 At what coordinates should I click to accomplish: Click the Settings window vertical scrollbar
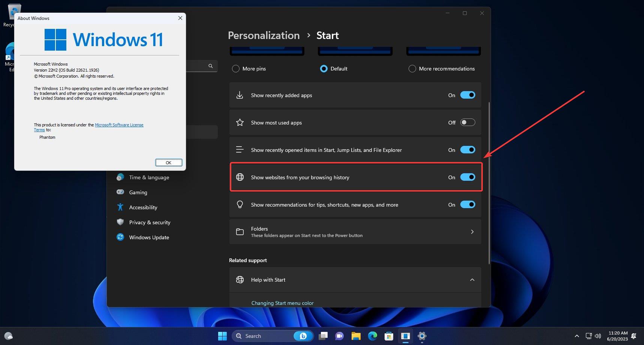pos(489,183)
